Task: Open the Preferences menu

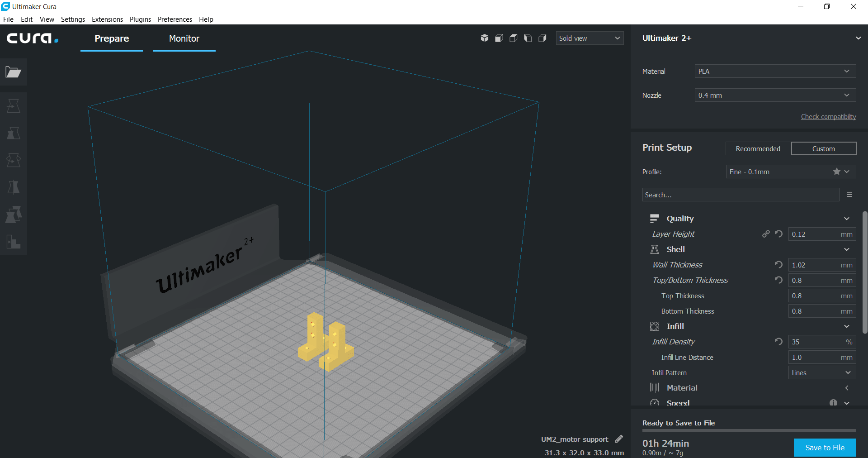Action: click(175, 19)
